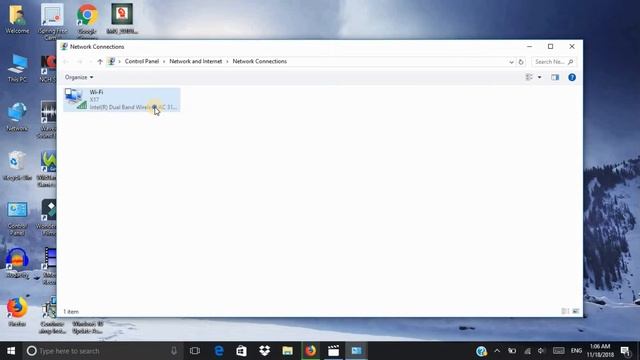640x360 pixels.
Task: Open the address bar history dropdown
Action: [x=511, y=62]
